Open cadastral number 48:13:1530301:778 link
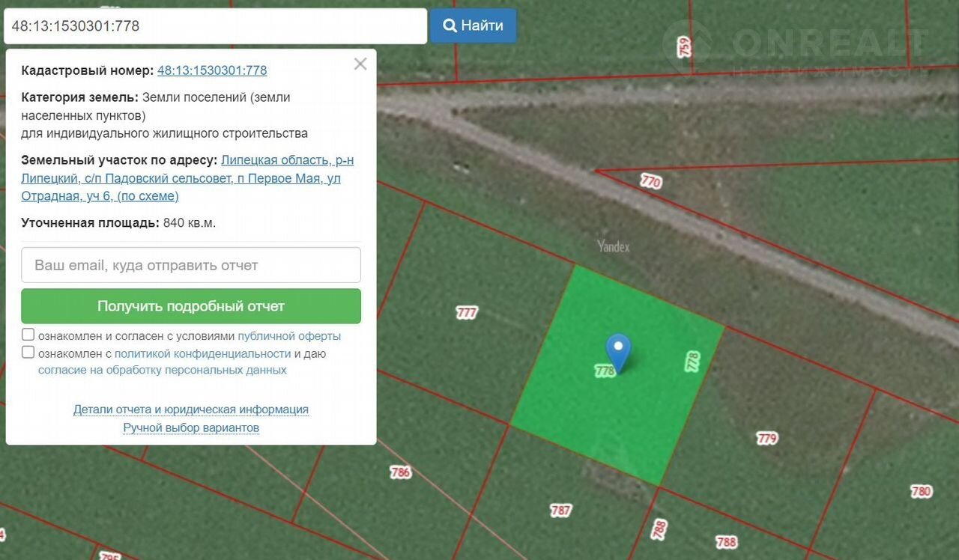 [212, 70]
